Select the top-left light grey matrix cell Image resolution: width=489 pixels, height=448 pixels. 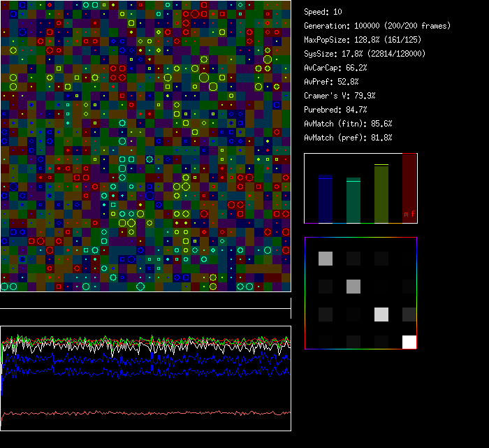point(326,259)
